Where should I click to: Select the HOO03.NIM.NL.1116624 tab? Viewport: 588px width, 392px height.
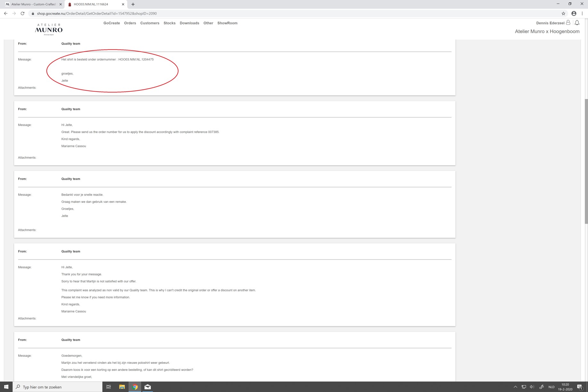[x=96, y=4]
